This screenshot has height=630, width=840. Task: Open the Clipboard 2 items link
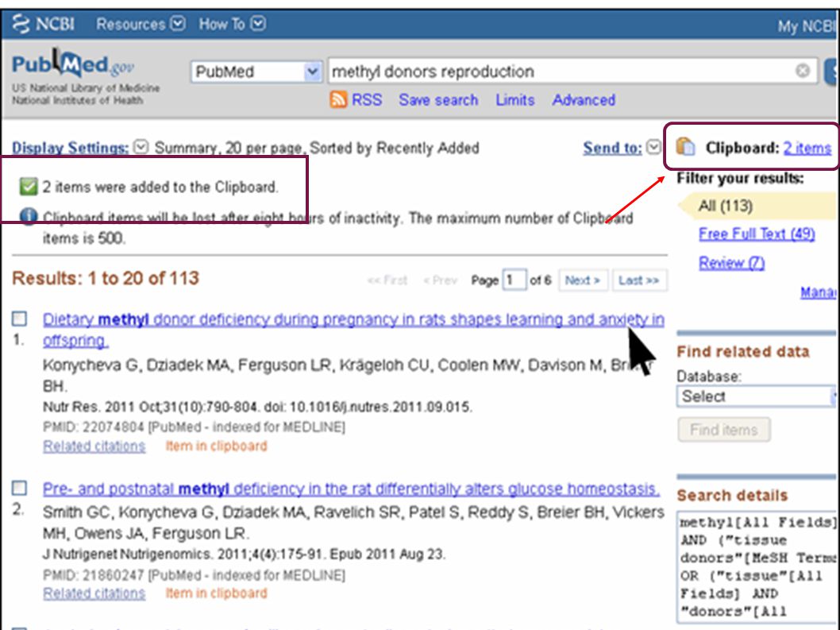click(x=807, y=148)
